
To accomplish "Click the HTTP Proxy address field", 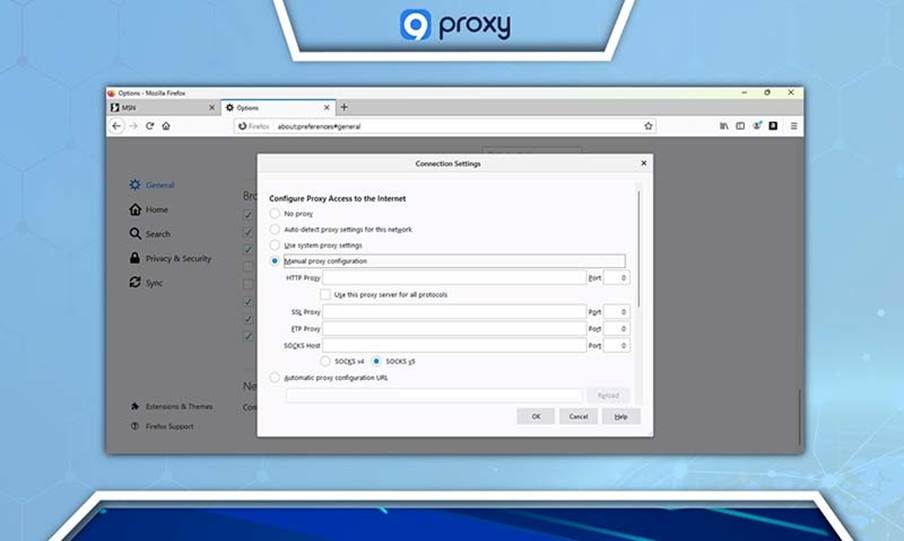I will pos(454,277).
